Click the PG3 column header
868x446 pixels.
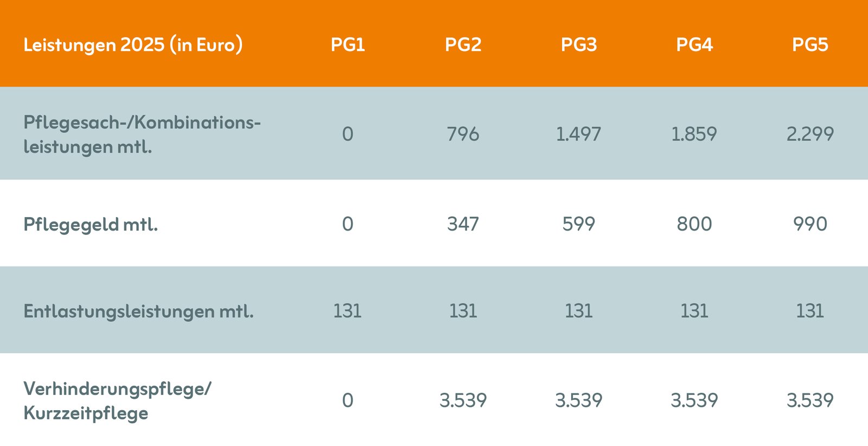tap(579, 44)
